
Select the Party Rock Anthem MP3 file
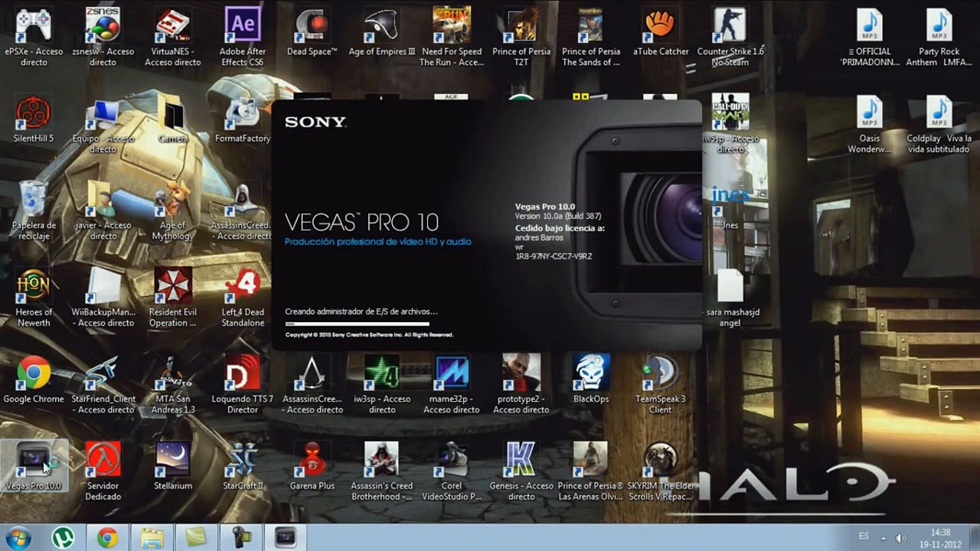[x=939, y=35]
